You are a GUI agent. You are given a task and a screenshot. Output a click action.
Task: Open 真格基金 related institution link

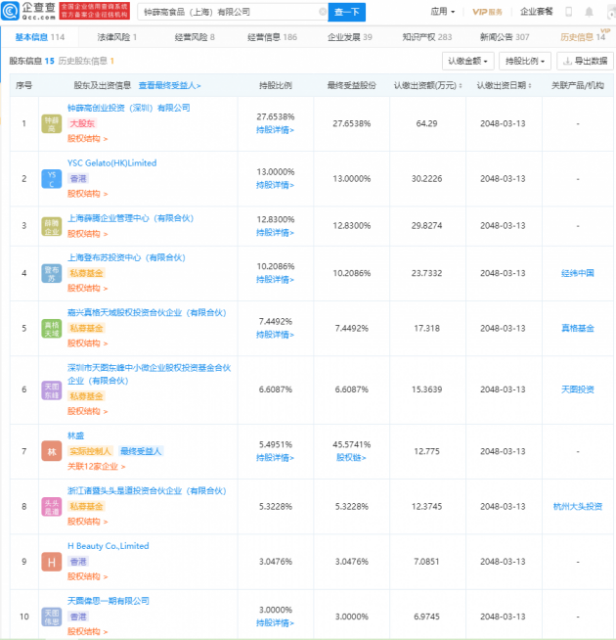(x=578, y=328)
